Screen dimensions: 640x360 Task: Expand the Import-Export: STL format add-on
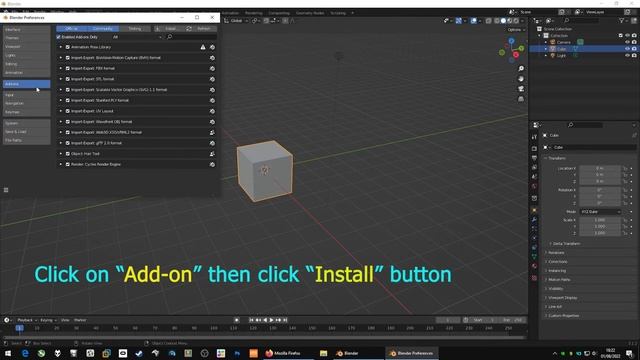(x=61, y=79)
